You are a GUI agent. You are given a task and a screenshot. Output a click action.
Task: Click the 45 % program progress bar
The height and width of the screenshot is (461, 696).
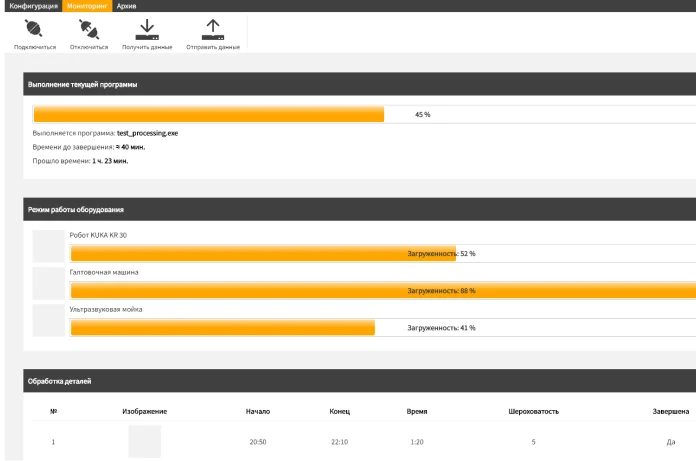click(365, 114)
